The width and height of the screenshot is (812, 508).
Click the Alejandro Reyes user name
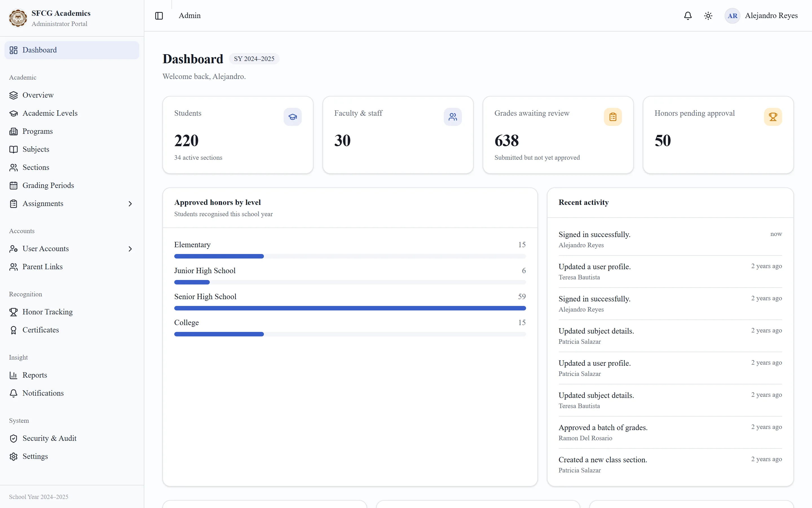click(x=771, y=16)
